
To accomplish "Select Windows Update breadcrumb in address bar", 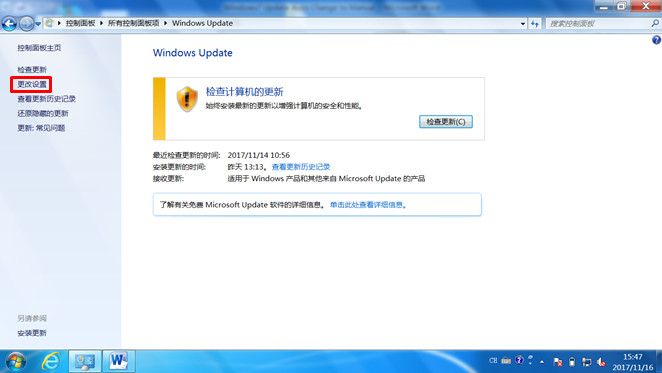I will coord(202,23).
